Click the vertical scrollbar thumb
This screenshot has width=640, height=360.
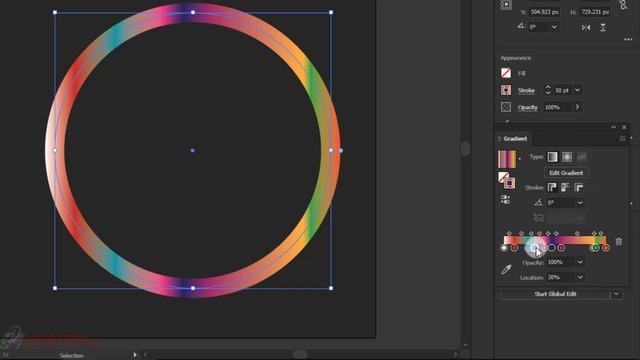(465, 148)
